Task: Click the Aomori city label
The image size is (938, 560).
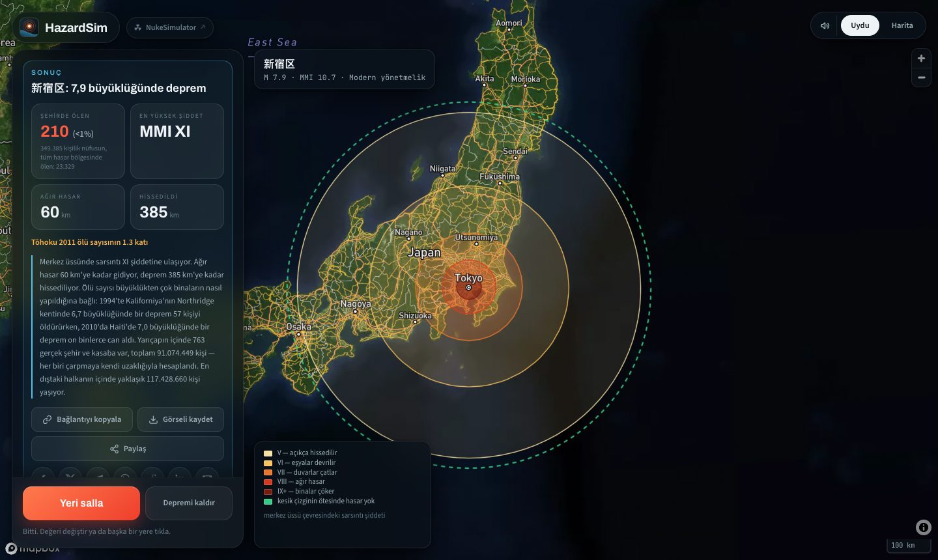Action: 509,23
